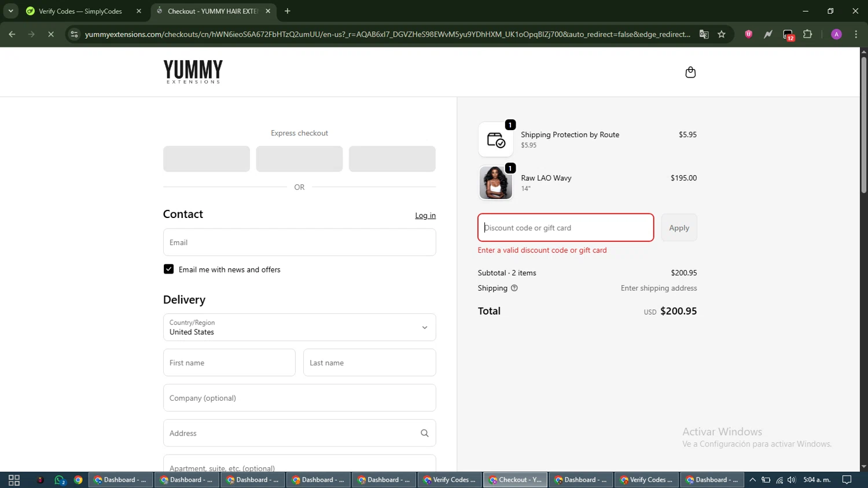Click the address search magnifier icon
The height and width of the screenshot is (488, 868).
click(424, 433)
